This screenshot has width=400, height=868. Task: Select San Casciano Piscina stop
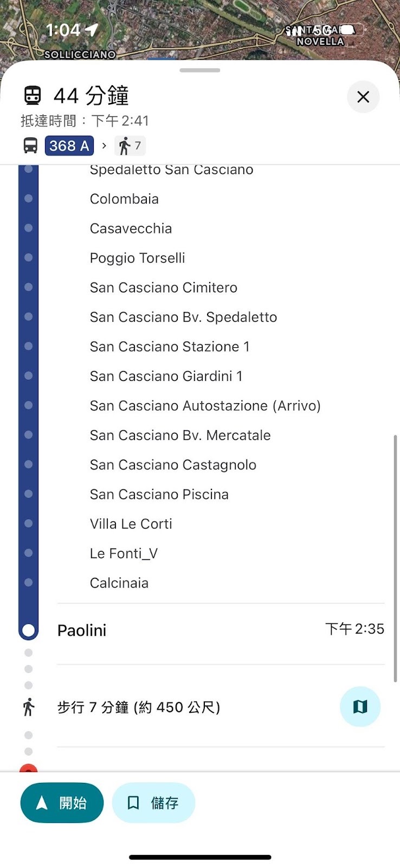point(159,494)
